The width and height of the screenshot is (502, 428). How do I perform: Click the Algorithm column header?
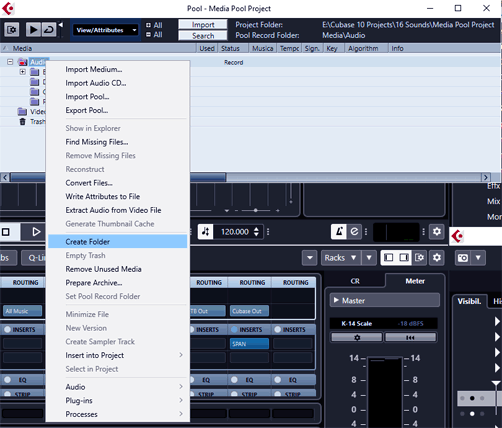coord(366,48)
